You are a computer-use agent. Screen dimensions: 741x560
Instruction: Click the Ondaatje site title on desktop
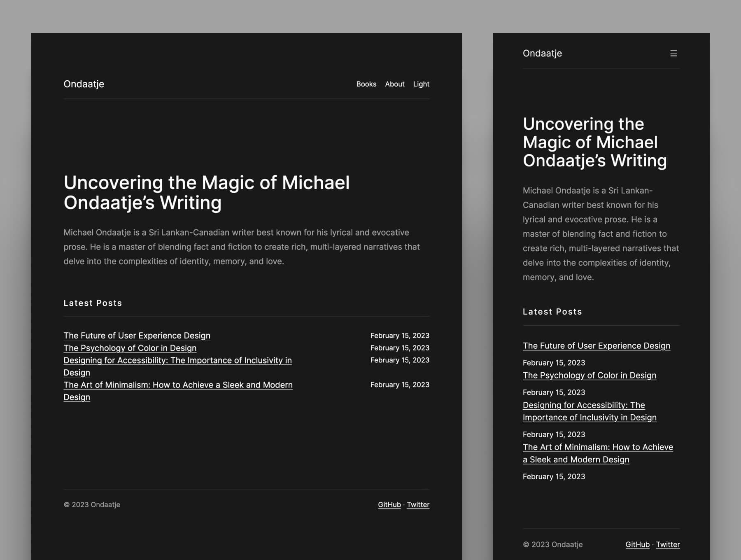(84, 84)
